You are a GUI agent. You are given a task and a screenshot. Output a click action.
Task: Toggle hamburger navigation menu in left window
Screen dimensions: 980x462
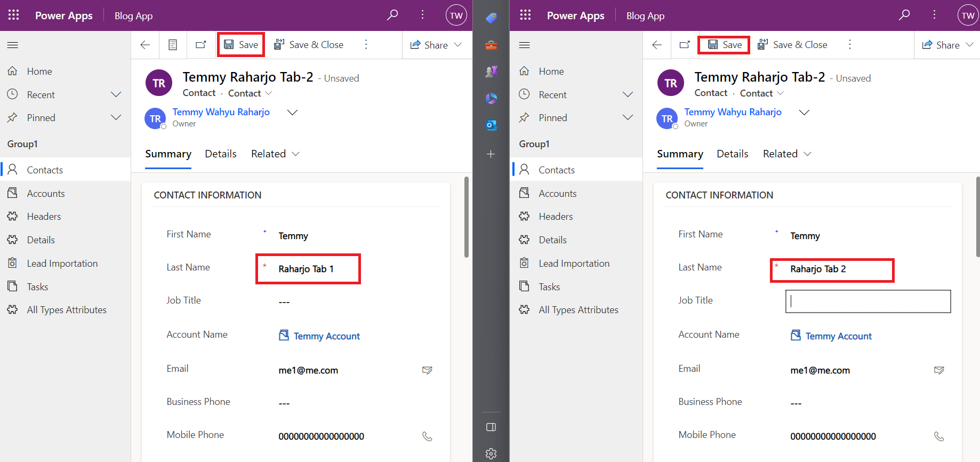coord(13,45)
